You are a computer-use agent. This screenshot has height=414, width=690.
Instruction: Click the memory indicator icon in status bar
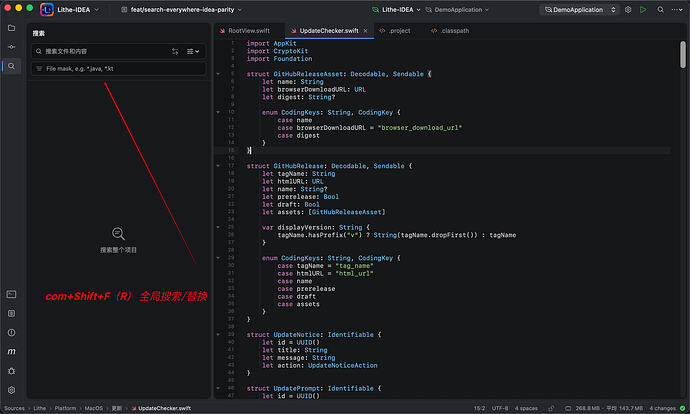tap(568, 408)
